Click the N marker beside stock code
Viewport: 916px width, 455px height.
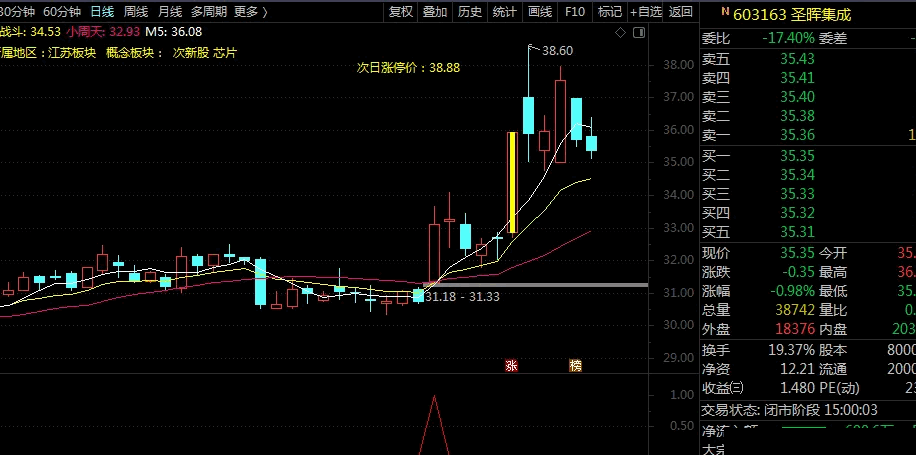click(x=725, y=11)
